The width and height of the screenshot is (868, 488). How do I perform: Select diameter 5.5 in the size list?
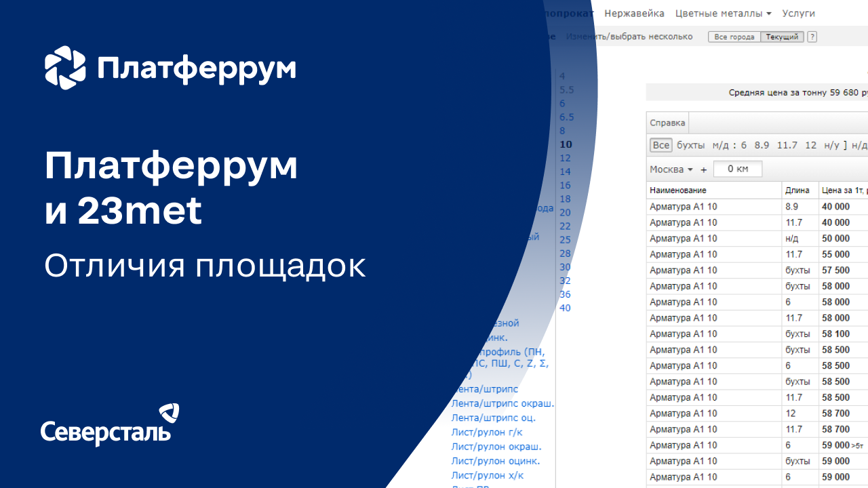click(x=567, y=89)
